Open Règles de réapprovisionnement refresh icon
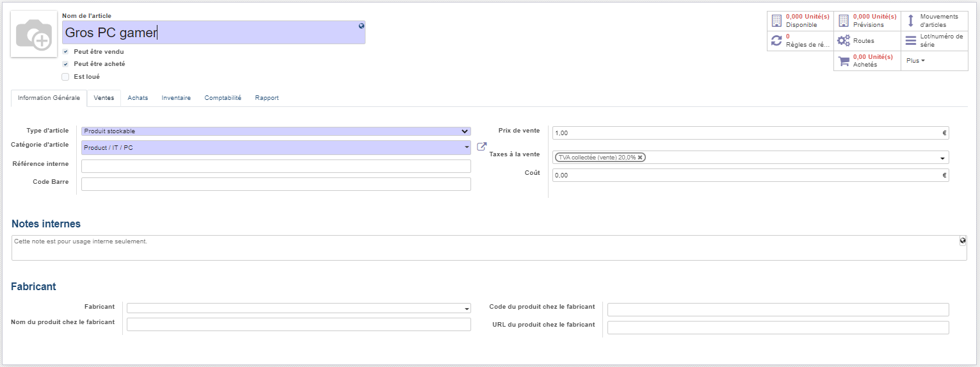The width and height of the screenshot is (980, 367). (776, 40)
